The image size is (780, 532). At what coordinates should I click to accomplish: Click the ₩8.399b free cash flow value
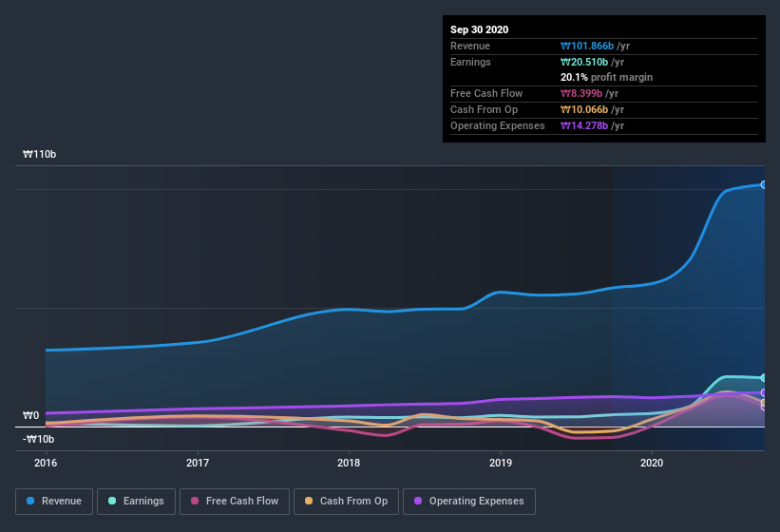581,93
